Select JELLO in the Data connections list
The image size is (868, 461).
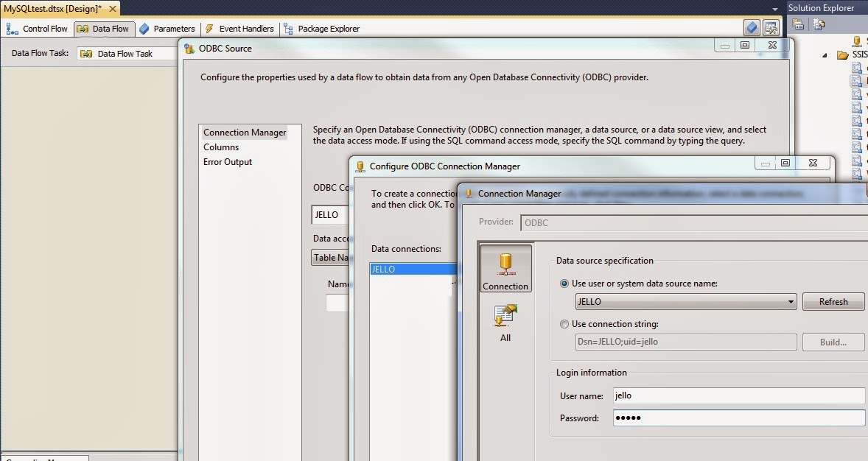pyautogui.click(x=402, y=269)
